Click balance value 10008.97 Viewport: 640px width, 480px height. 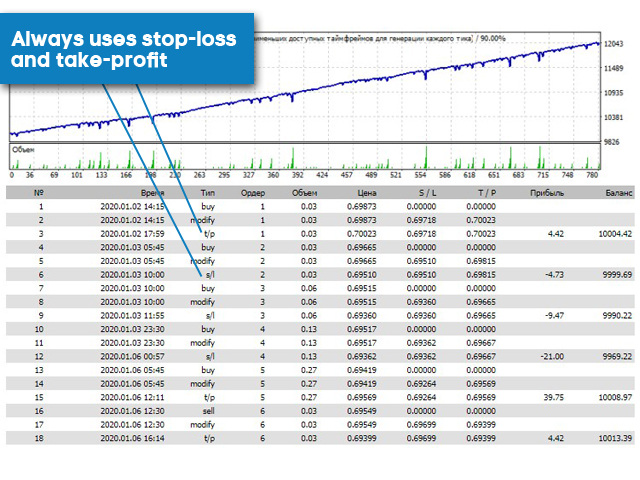(615, 397)
